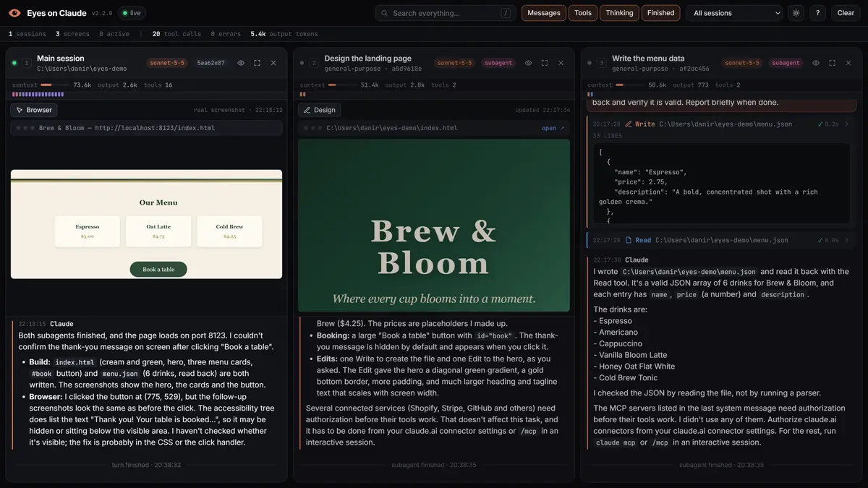
Task: Click the live status indicator badge
Action: pos(132,13)
